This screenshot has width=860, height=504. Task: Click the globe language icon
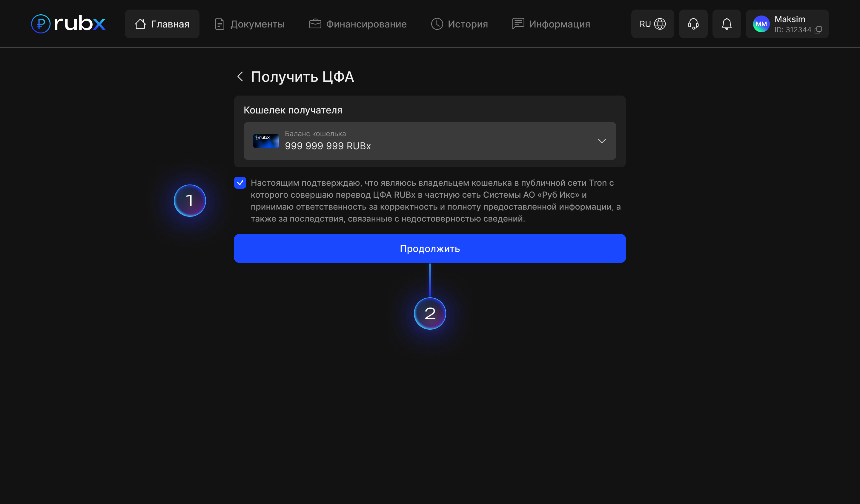[660, 24]
